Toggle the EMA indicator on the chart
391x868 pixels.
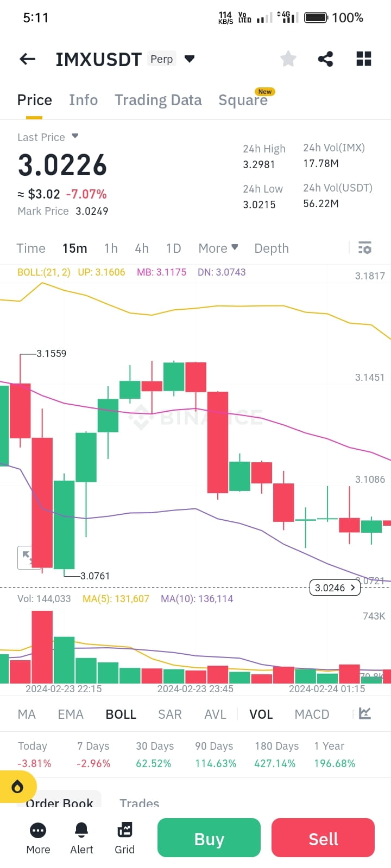[71, 714]
